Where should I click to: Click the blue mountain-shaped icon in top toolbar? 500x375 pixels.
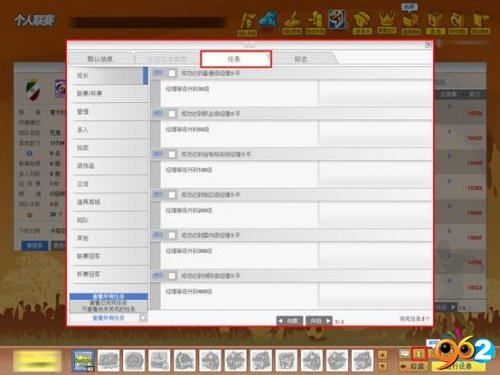[x=269, y=19]
